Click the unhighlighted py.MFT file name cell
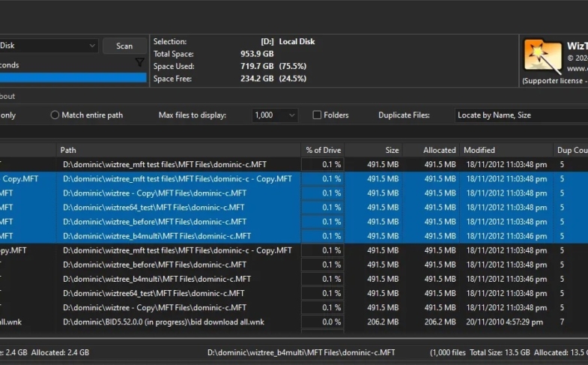The width and height of the screenshot is (588, 365). (x=13, y=250)
